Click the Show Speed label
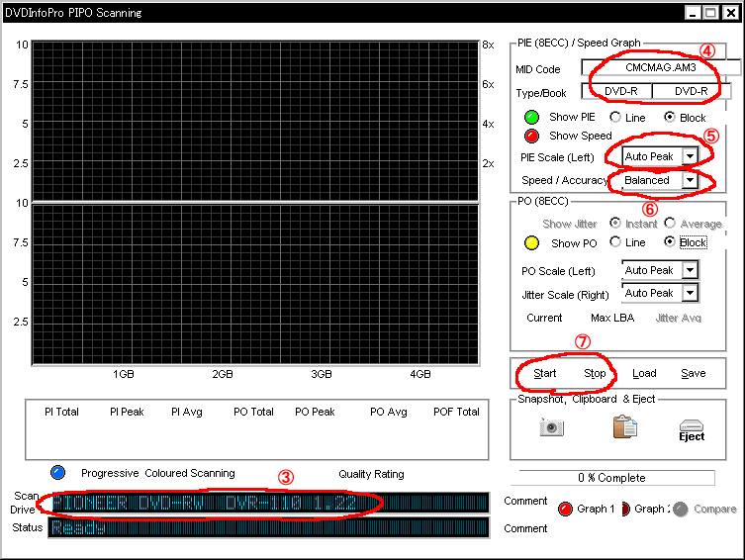 point(581,136)
